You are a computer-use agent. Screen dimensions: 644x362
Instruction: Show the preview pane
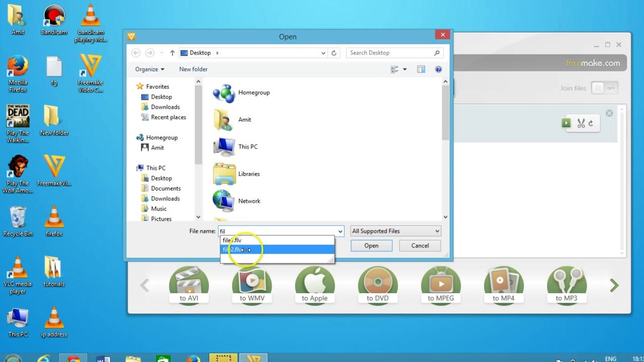click(x=421, y=69)
